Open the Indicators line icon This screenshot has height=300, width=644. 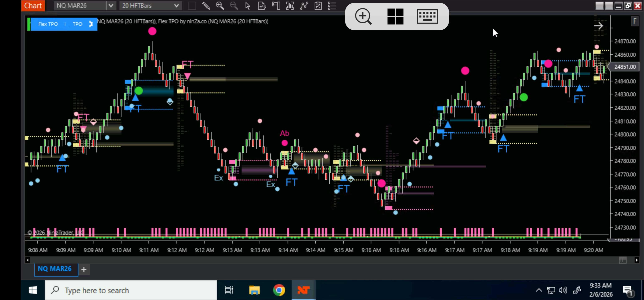click(x=304, y=5)
